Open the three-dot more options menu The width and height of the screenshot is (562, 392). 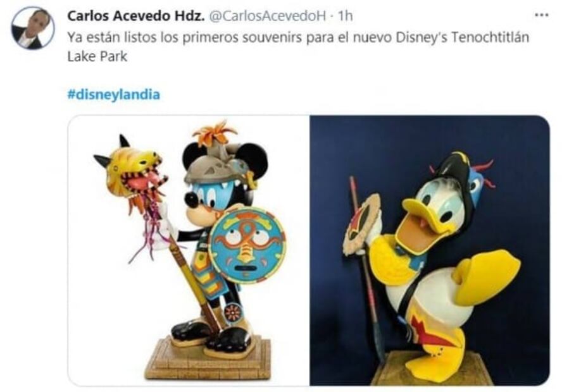[x=541, y=15]
